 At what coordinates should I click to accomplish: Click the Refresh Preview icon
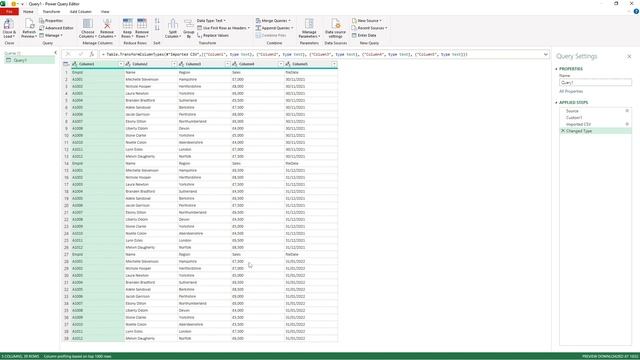point(29,24)
